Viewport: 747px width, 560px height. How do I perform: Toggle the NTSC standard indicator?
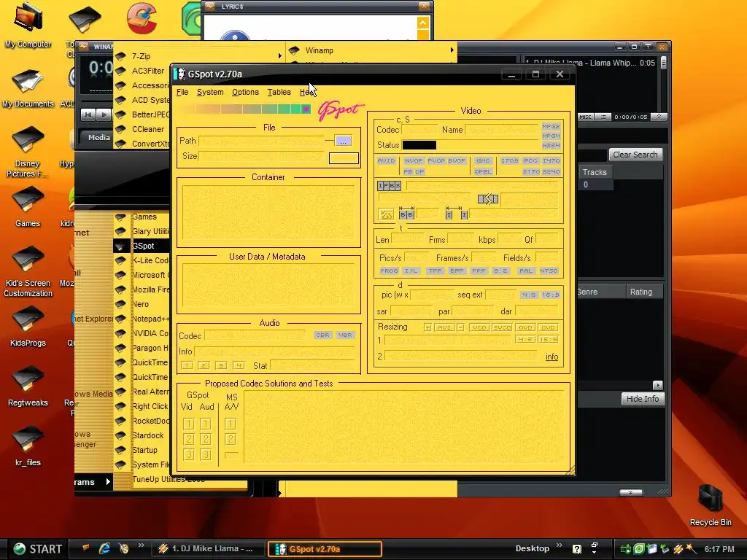549,271
